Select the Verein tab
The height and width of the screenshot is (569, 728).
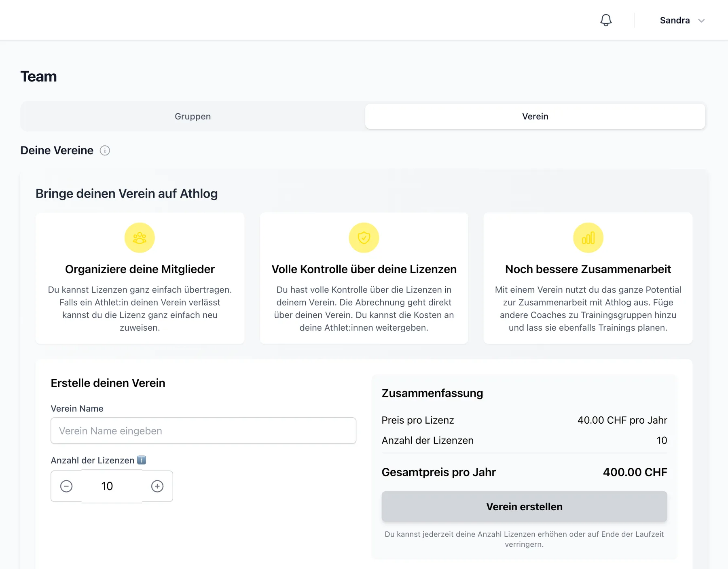tap(535, 116)
